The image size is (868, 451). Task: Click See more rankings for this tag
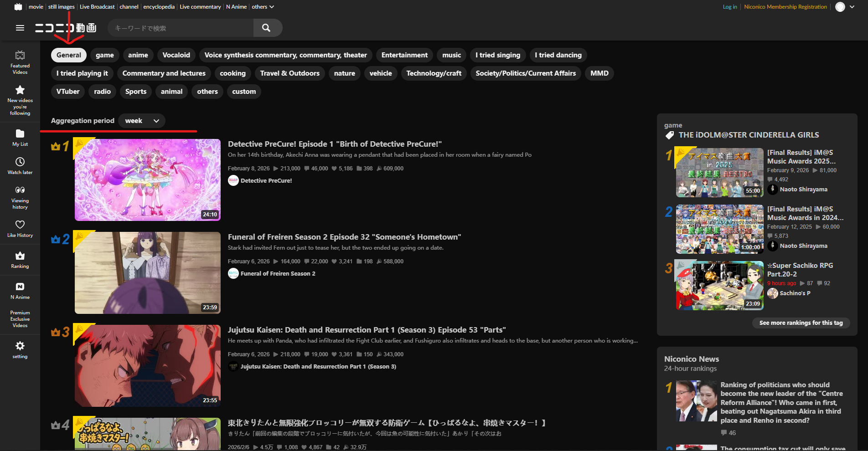801,323
